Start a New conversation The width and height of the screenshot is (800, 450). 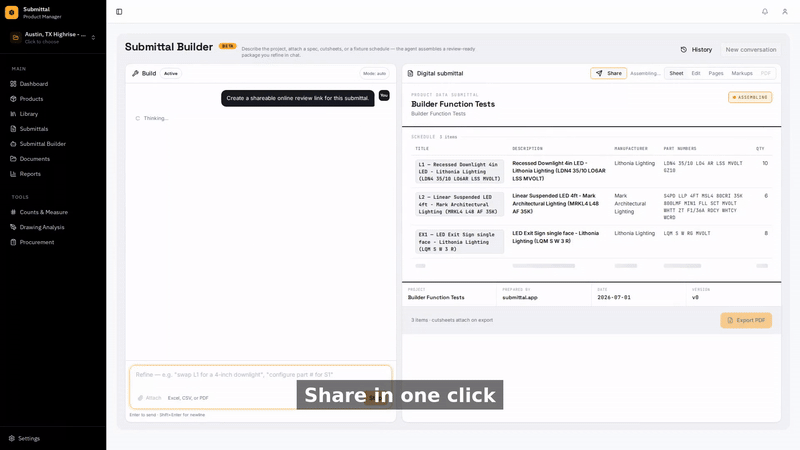point(751,49)
